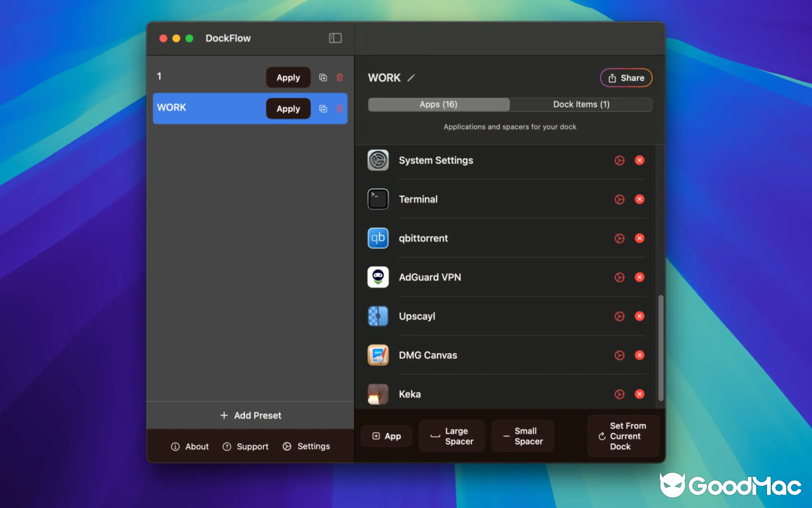The height and width of the screenshot is (508, 812).
Task: Open DockFlow Settings
Action: tap(306, 446)
